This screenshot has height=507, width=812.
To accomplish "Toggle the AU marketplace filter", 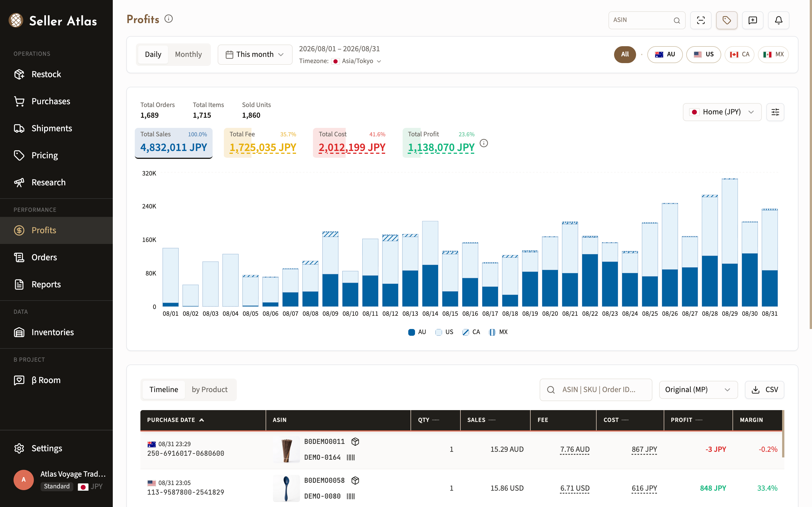I will pos(665,54).
